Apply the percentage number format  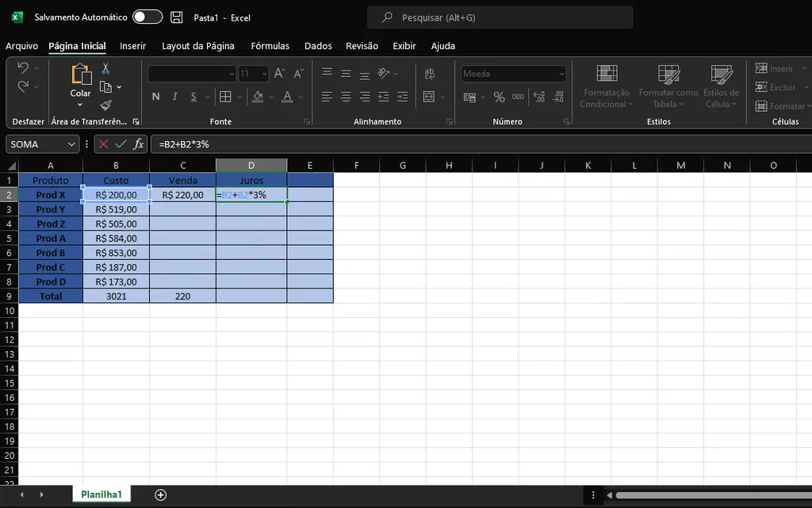[499, 97]
